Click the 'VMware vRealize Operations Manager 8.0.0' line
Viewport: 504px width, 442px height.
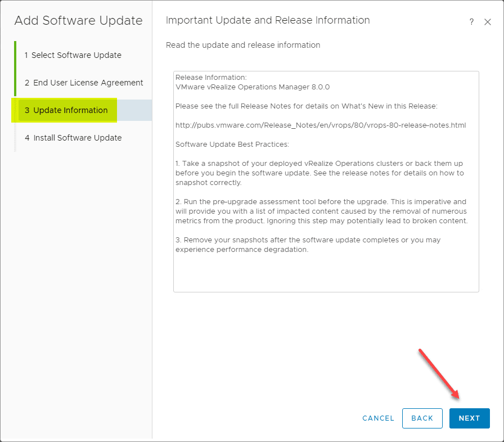tap(253, 87)
